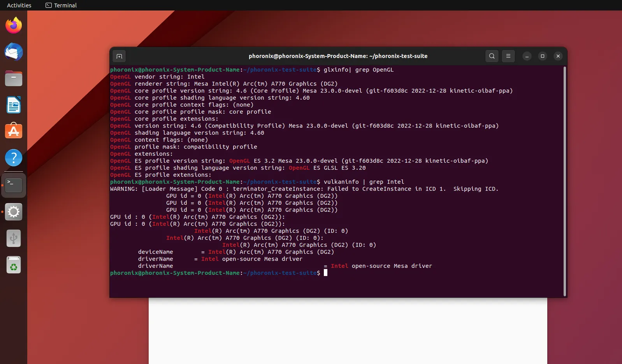Click the WARNING Loader Message line
This screenshot has height=364, width=622.
(304, 189)
